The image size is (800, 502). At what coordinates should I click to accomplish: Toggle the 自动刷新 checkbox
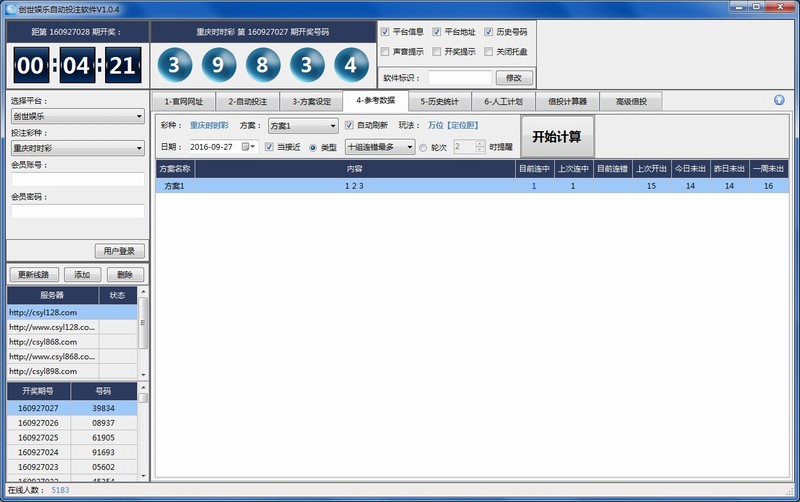point(349,126)
